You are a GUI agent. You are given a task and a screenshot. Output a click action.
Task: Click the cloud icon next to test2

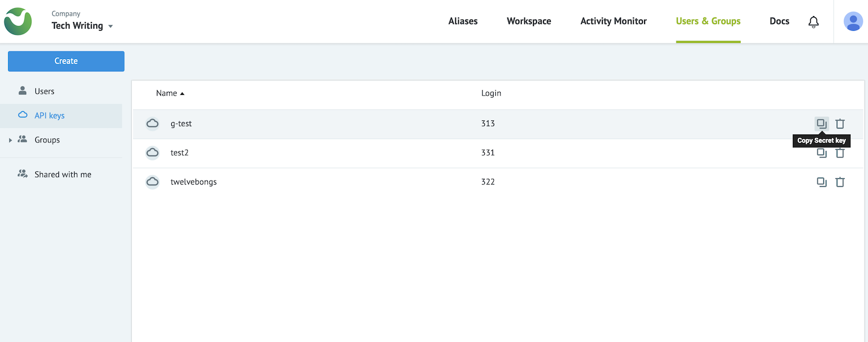(x=152, y=152)
